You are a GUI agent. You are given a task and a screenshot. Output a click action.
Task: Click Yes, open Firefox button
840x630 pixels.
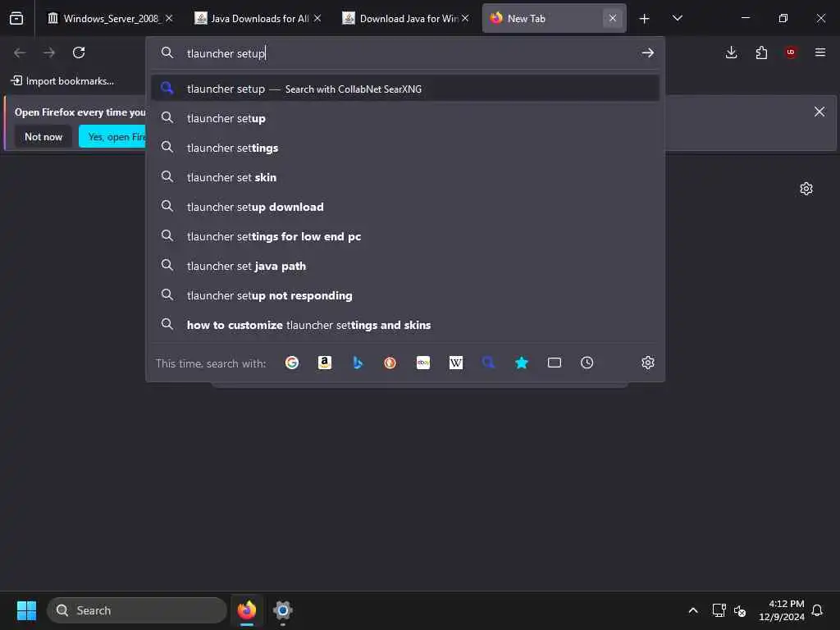tap(113, 137)
